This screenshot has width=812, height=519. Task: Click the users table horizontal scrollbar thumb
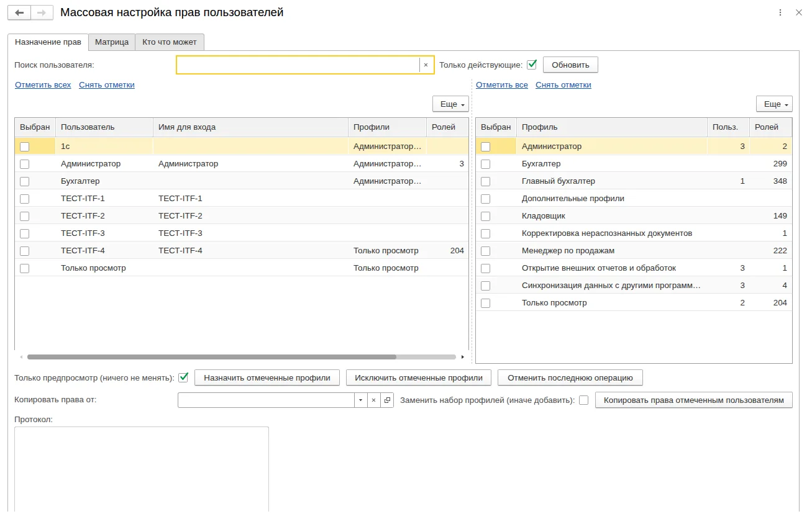[212, 357]
